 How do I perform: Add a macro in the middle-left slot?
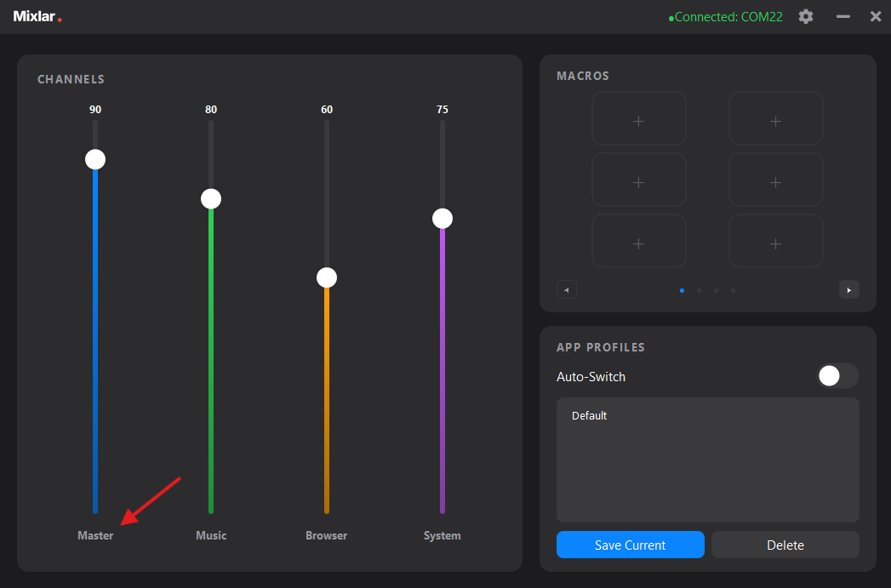point(639,180)
